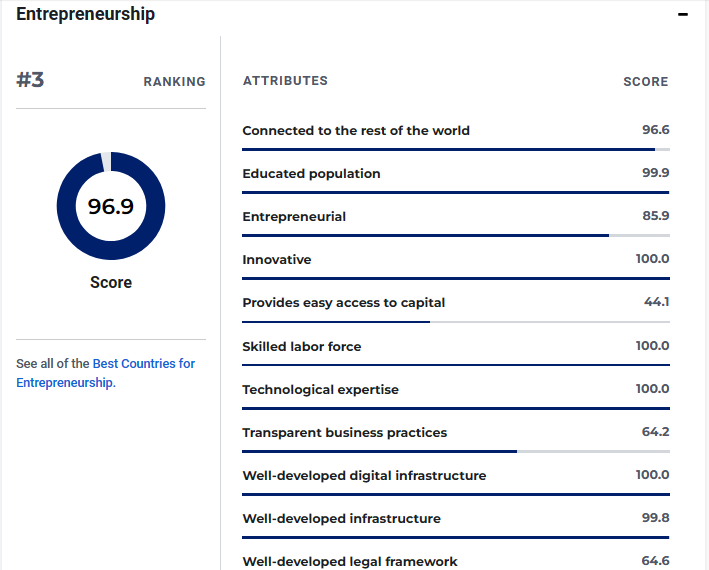The width and height of the screenshot is (709, 570).
Task: Select Well-developed digital infrastructure attribute
Action: pyautogui.click(x=364, y=475)
